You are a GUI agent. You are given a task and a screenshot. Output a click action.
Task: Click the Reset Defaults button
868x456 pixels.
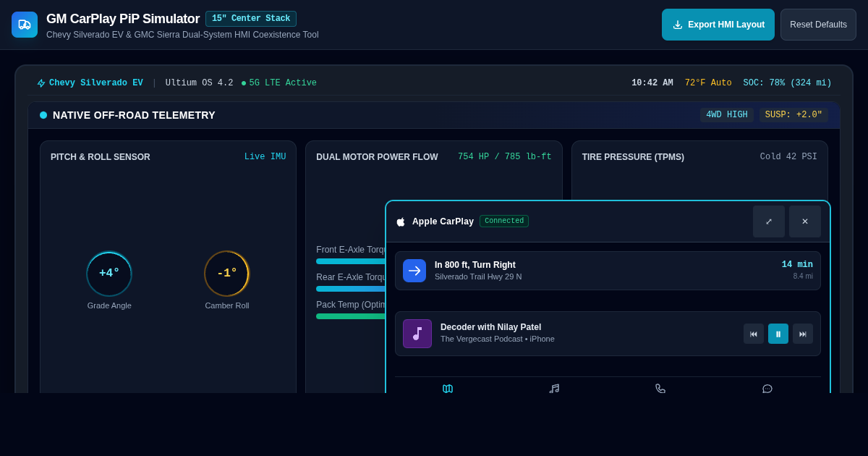pos(818,25)
